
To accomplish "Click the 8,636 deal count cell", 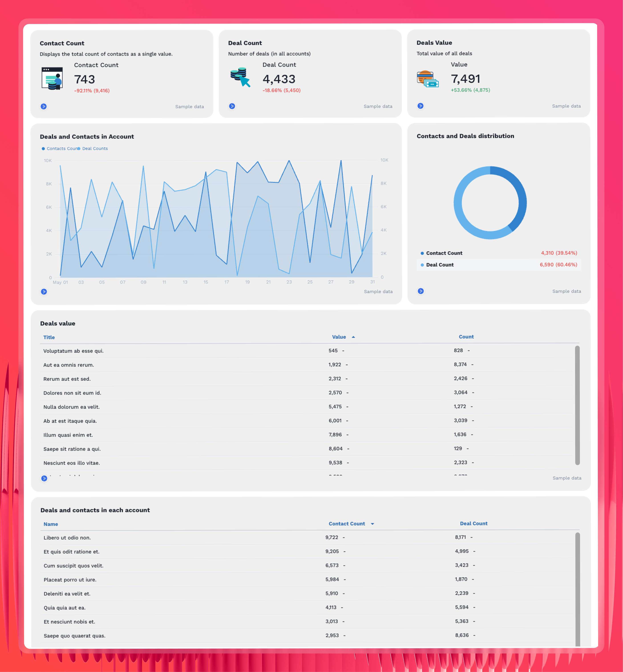I will click(x=462, y=635).
